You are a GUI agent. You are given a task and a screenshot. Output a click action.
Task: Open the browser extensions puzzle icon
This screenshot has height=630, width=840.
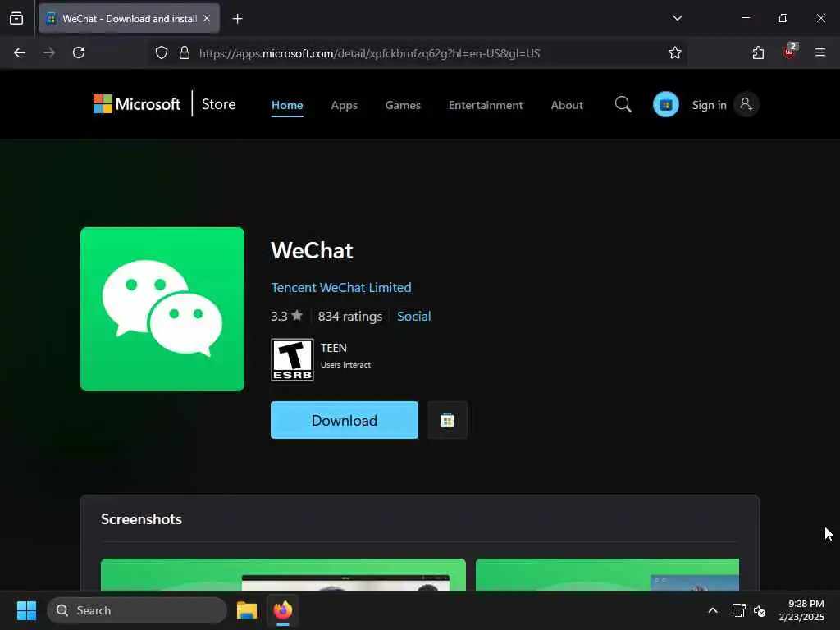[x=758, y=52]
